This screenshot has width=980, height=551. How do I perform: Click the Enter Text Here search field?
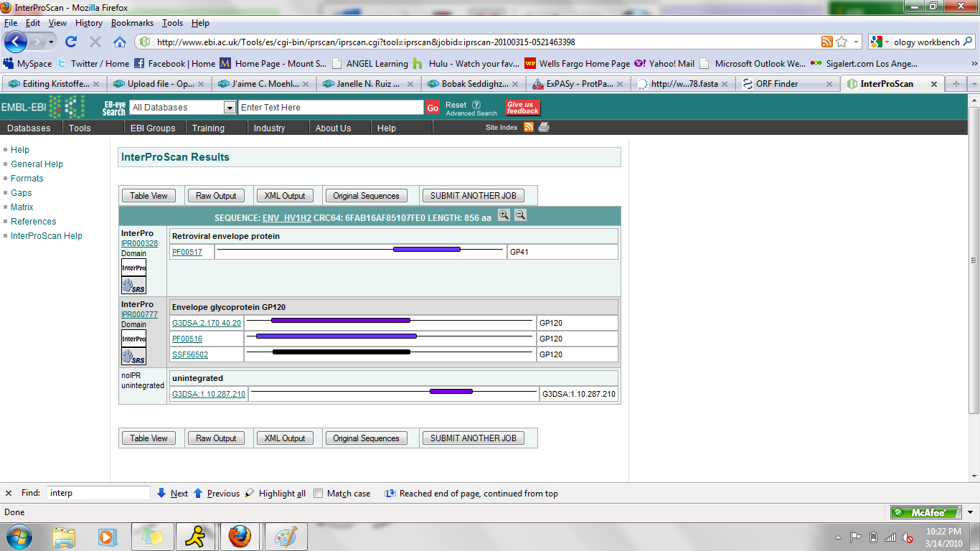click(x=331, y=108)
